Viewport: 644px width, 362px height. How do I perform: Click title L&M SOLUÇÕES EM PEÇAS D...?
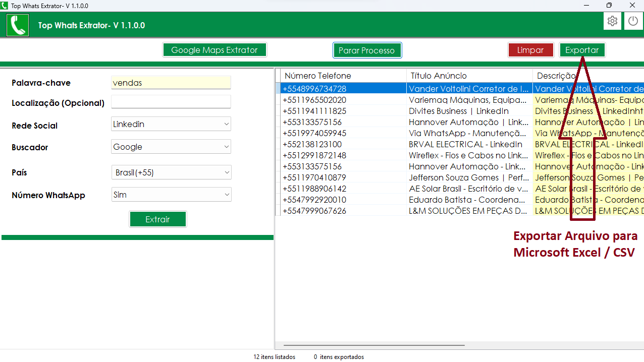468,211
